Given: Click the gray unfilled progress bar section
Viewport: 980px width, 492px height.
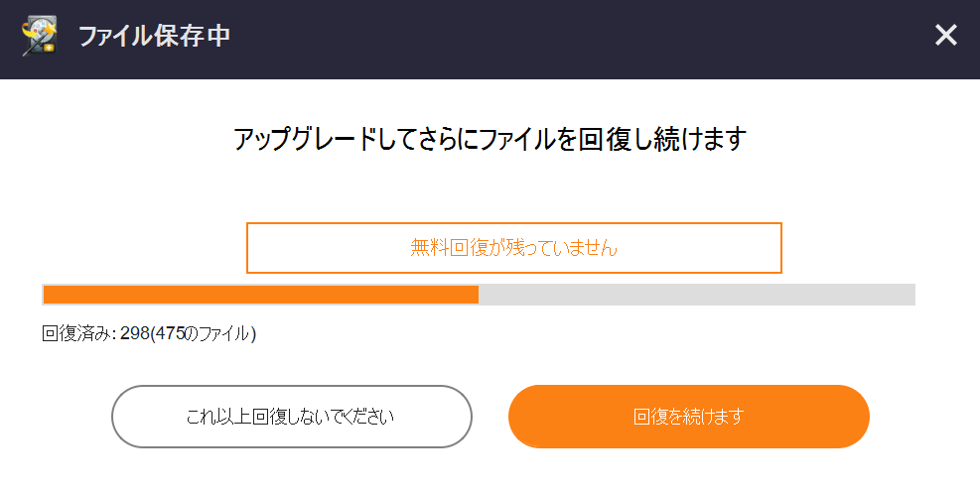Looking at the screenshot, I should tap(695, 295).
